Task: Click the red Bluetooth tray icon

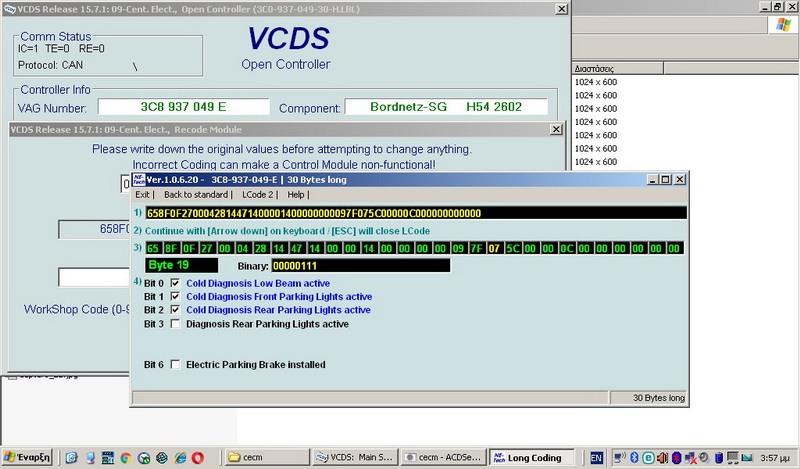Action: [x=676, y=458]
